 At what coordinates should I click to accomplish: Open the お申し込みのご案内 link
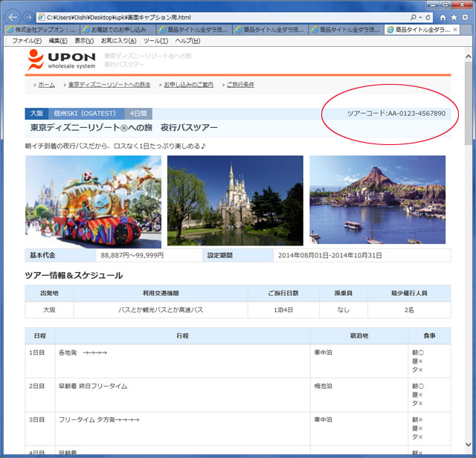188,85
